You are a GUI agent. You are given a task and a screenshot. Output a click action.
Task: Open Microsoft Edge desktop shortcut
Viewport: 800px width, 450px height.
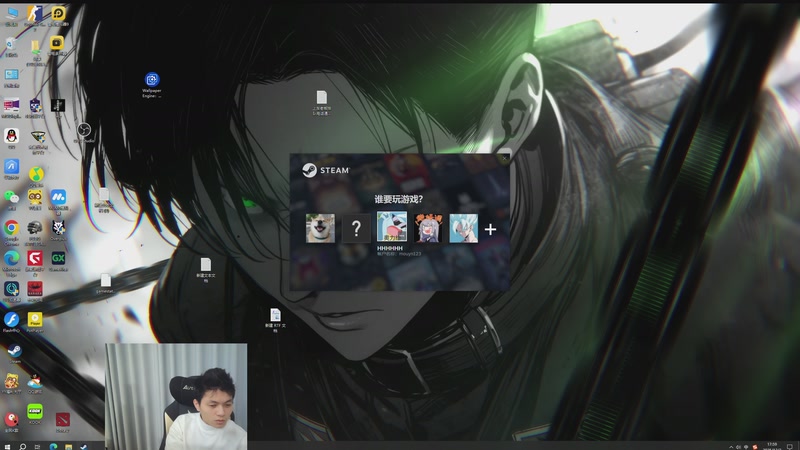pyautogui.click(x=11, y=262)
